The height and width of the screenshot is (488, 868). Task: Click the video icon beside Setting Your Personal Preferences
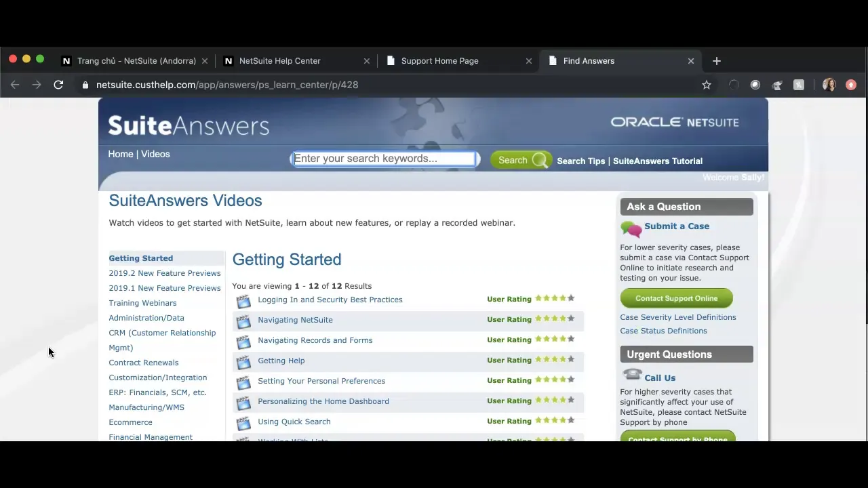(x=243, y=382)
